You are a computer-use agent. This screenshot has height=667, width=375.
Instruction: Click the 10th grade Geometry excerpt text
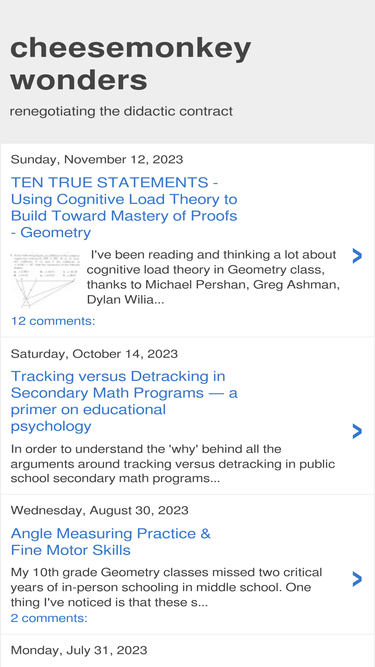[x=166, y=587]
